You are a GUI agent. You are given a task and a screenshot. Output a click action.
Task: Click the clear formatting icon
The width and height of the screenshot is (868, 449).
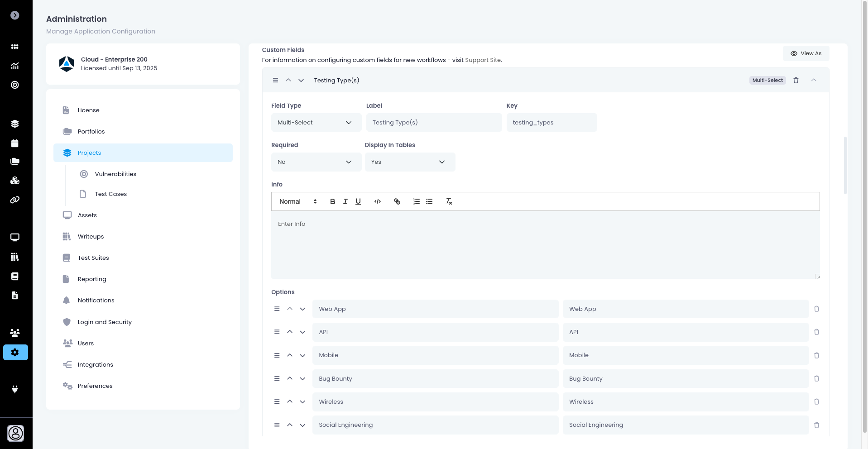coord(448,201)
